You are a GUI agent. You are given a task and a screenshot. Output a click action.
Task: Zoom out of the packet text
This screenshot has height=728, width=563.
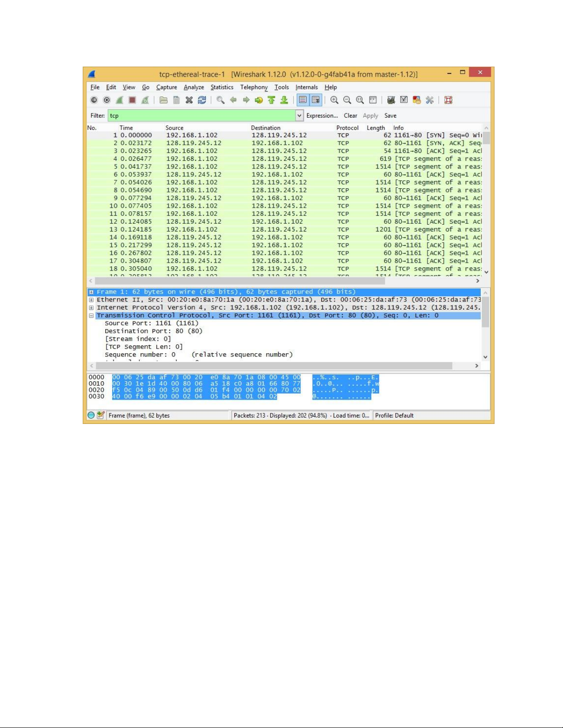coord(347,100)
